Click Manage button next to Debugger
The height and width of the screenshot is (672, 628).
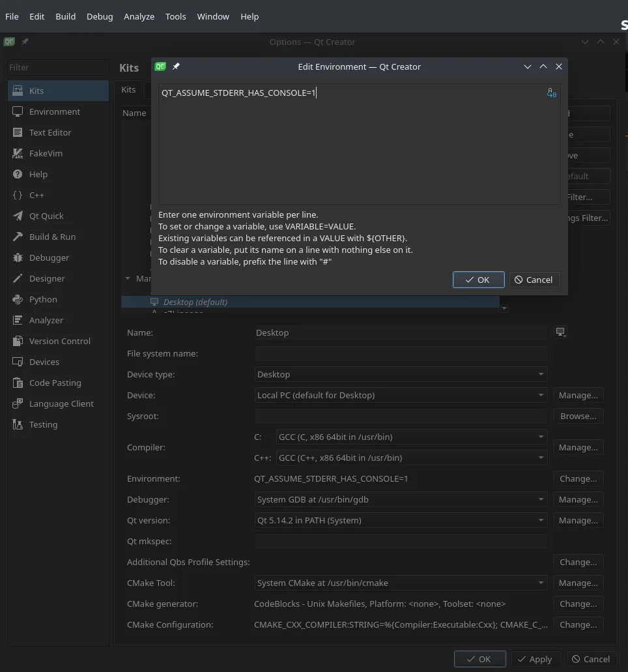[x=578, y=499]
